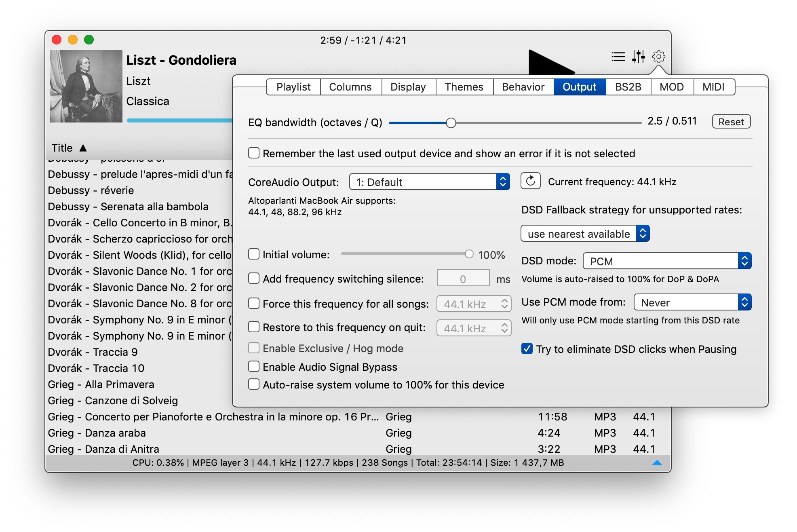797x532 pixels.
Task: Toggle Initial volume checkbox
Action: click(x=254, y=254)
